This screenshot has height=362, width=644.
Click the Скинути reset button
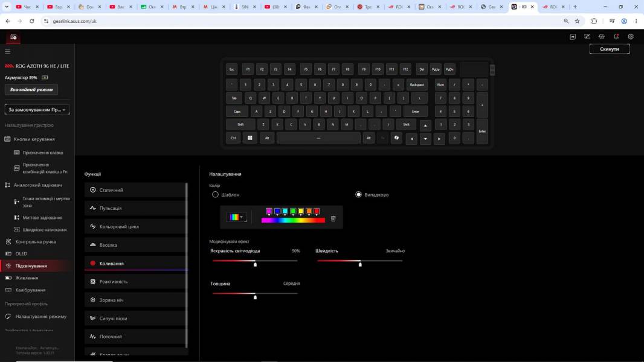pos(609,49)
